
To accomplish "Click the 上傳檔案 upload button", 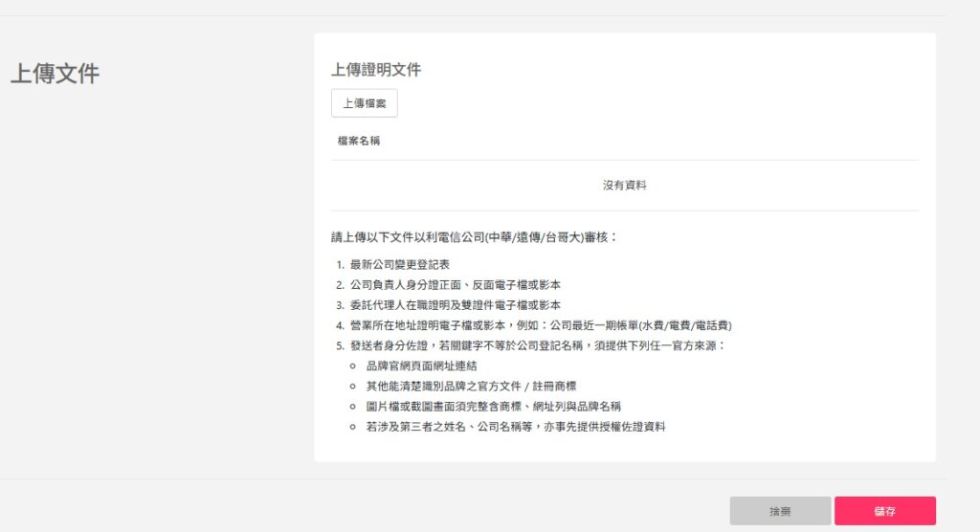I will 364,103.
